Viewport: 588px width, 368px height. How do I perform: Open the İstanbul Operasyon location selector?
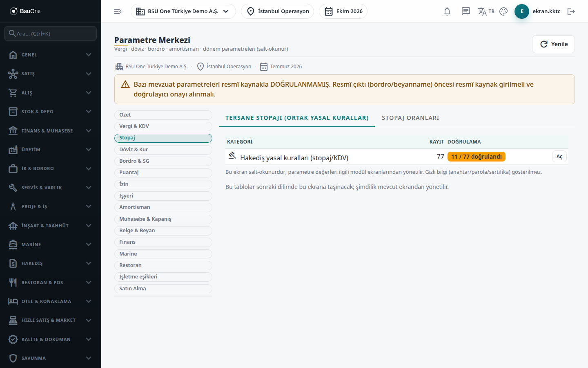point(278,11)
